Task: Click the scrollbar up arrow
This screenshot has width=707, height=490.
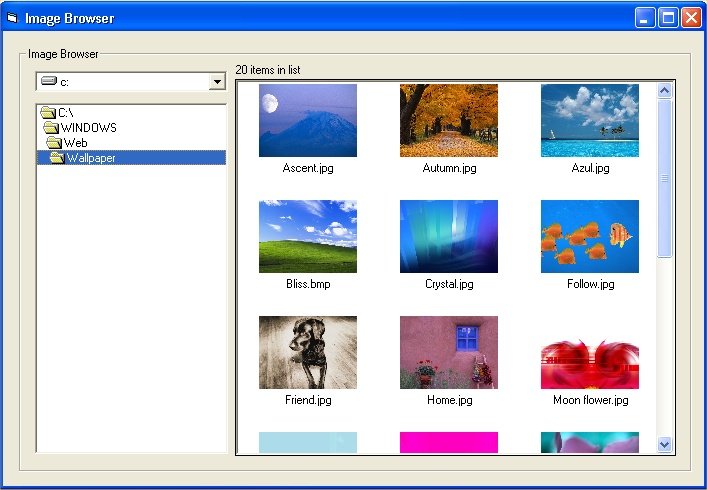Action: point(665,91)
